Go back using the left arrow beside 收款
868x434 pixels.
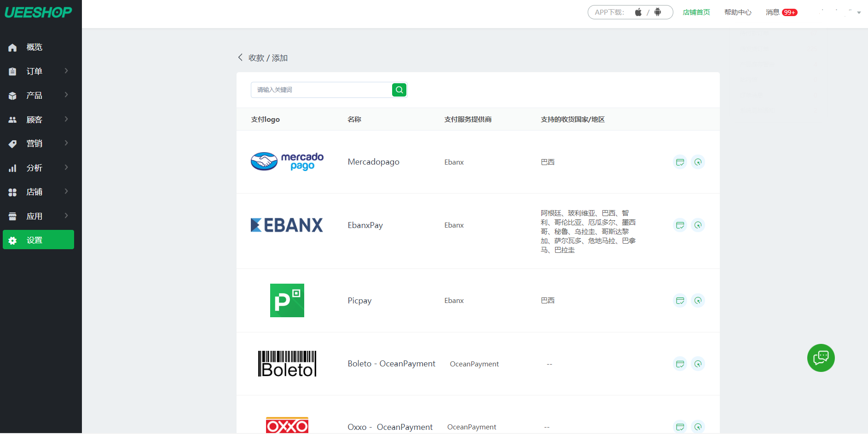(240, 57)
